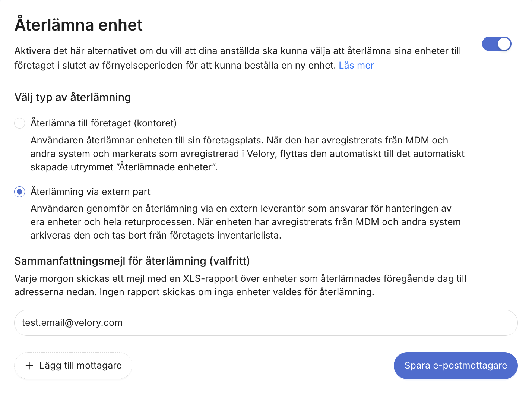Add a recipient with Lägg till mottagare

(x=73, y=366)
